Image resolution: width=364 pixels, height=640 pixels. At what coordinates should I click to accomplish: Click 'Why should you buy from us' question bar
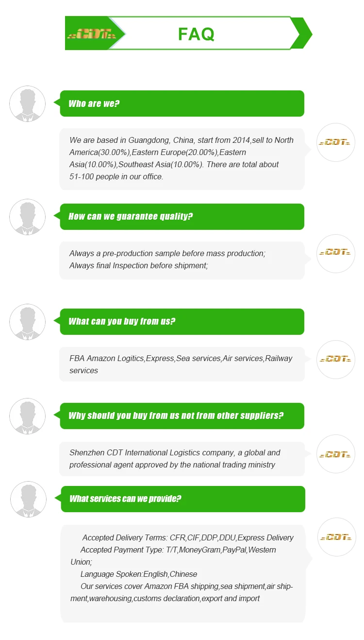(182, 416)
